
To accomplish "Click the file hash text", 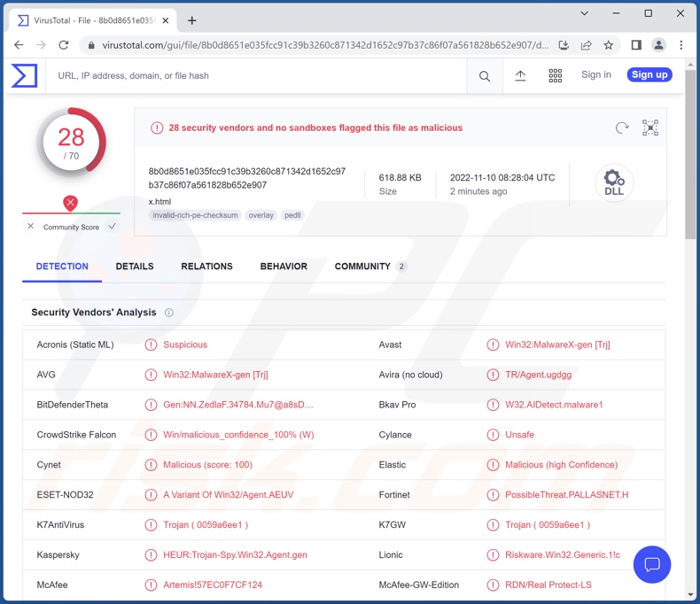I will point(247,178).
